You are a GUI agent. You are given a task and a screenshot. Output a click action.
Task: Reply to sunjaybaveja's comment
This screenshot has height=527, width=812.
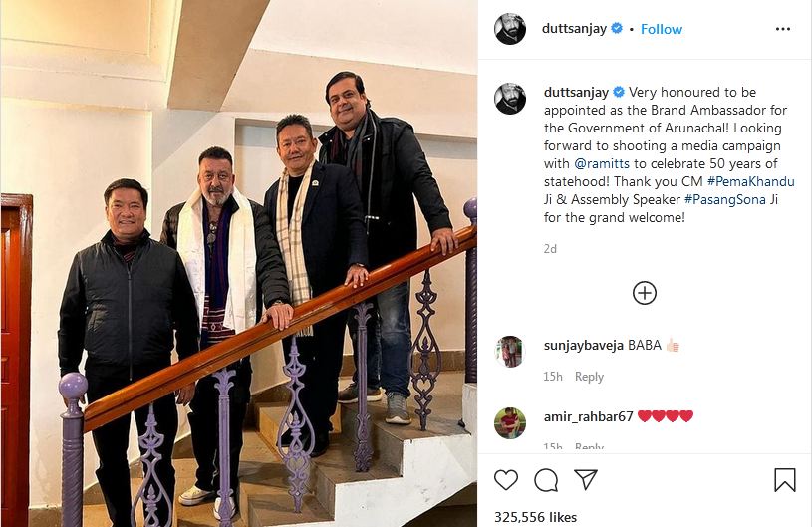click(x=589, y=377)
